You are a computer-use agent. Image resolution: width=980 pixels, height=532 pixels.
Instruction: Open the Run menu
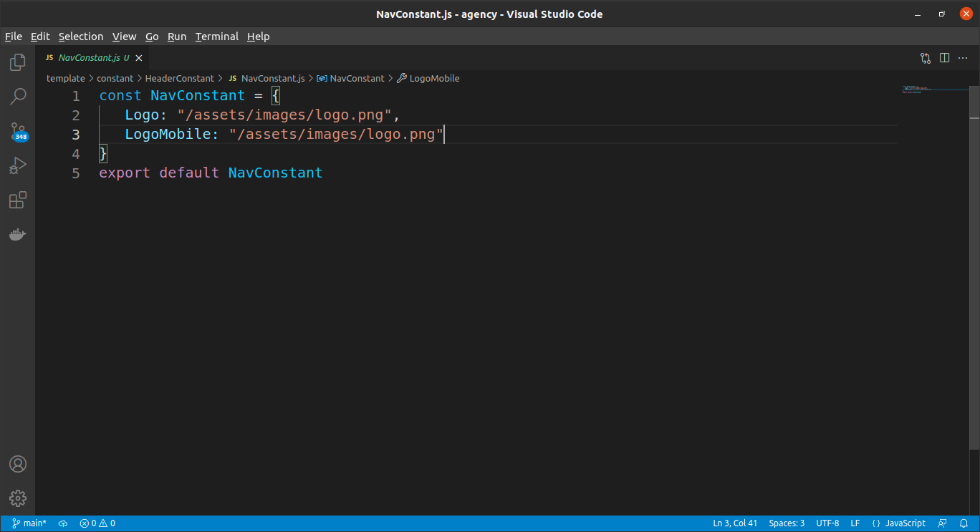pyautogui.click(x=177, y=37)
